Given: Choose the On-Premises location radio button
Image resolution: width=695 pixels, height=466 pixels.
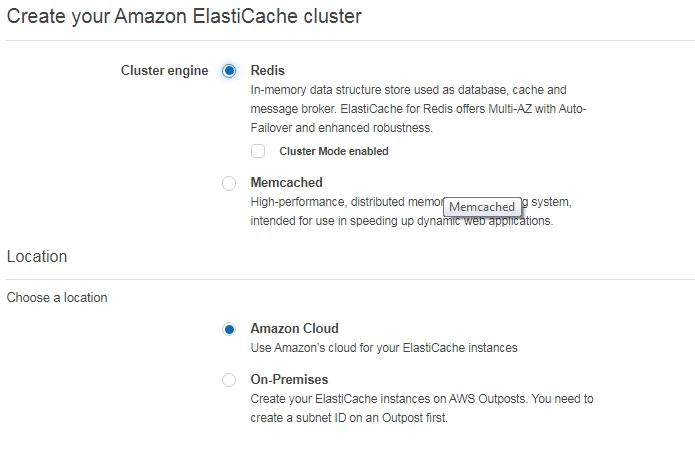Looking at the screenshot, I should 229,380.
